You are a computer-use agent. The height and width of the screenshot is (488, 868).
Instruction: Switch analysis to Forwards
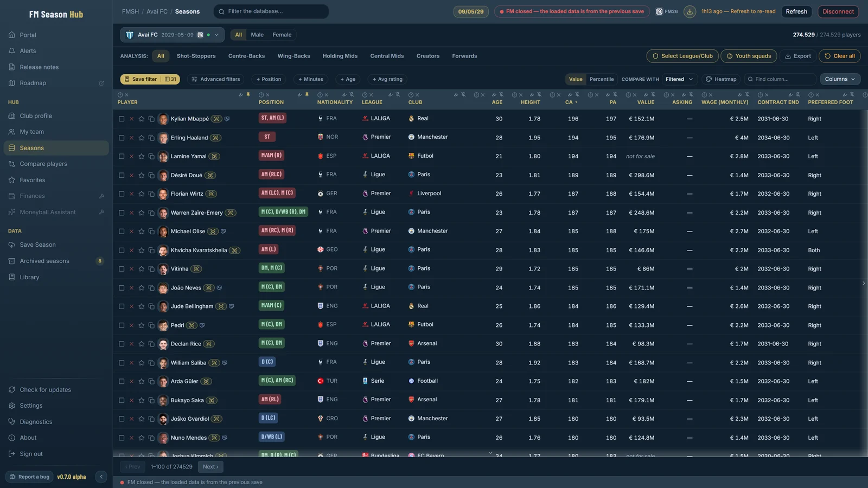tap(464, 56)
